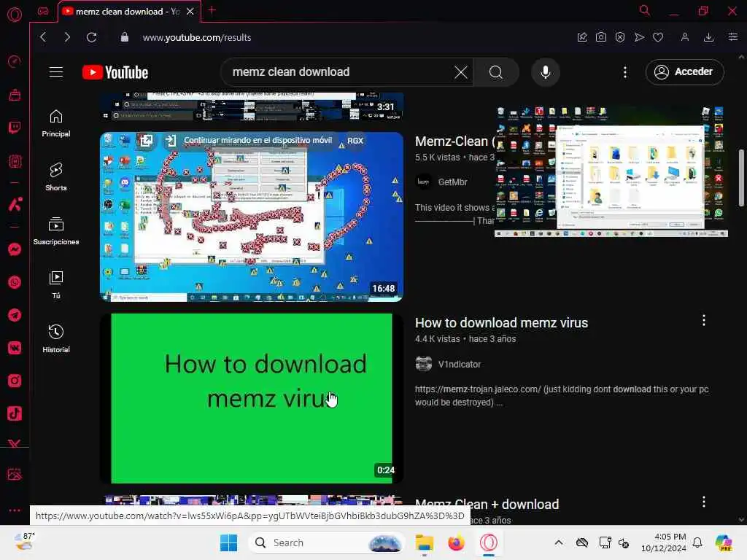The image size is (747, 560).
Task: Open WhatsApp in Opera sidebar
Action: pos(15,282)
